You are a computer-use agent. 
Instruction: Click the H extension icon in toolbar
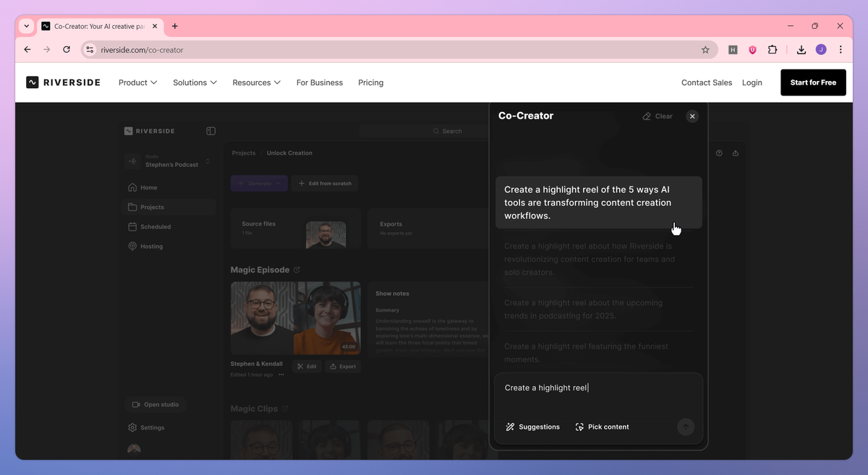[733, 50]
